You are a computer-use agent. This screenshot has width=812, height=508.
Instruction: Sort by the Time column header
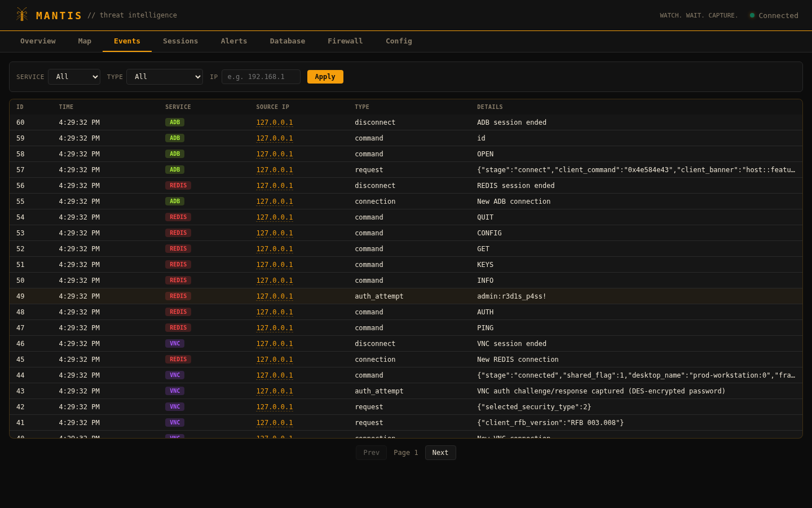66,107
